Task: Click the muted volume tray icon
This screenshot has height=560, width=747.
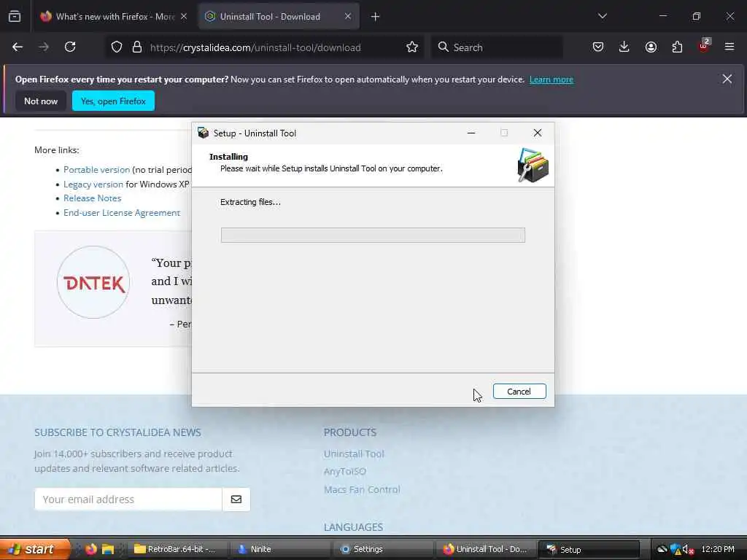Action: coord(687,550)
